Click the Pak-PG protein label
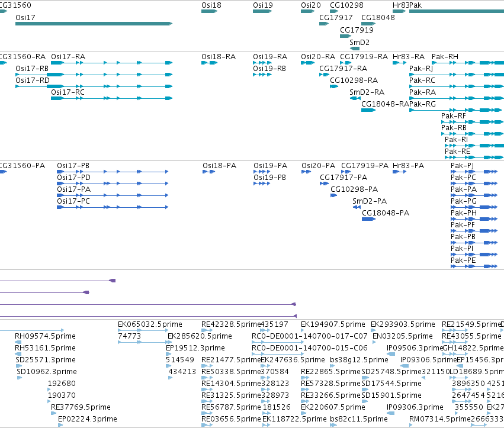 464,201
